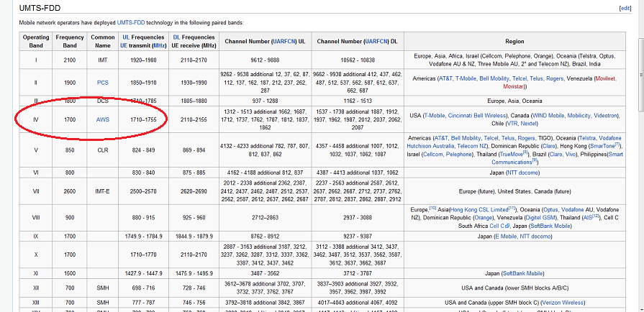The width and height of the screenshot is (644, 312).
Task: Select the 2500–2570 UL frequencies cell
Action: pos(143,191)
